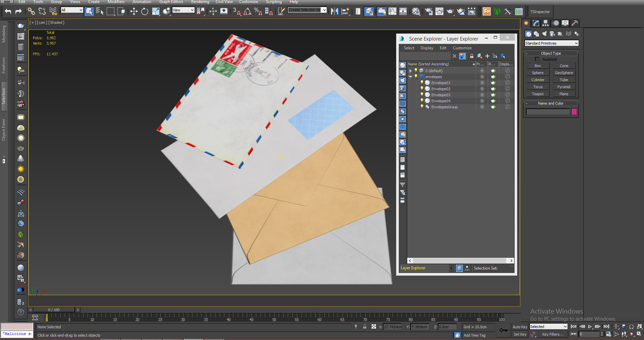Click the Undo arrow icon

(8, 11)
